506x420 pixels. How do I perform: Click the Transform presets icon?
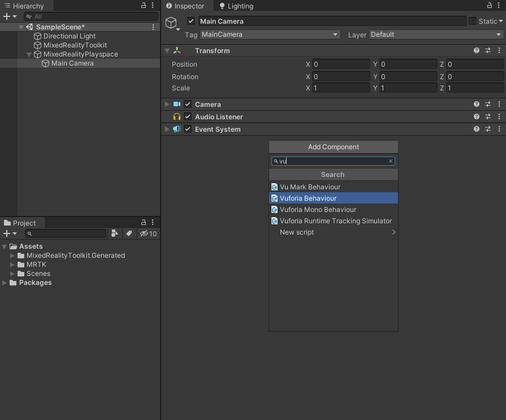pos(487,50)
